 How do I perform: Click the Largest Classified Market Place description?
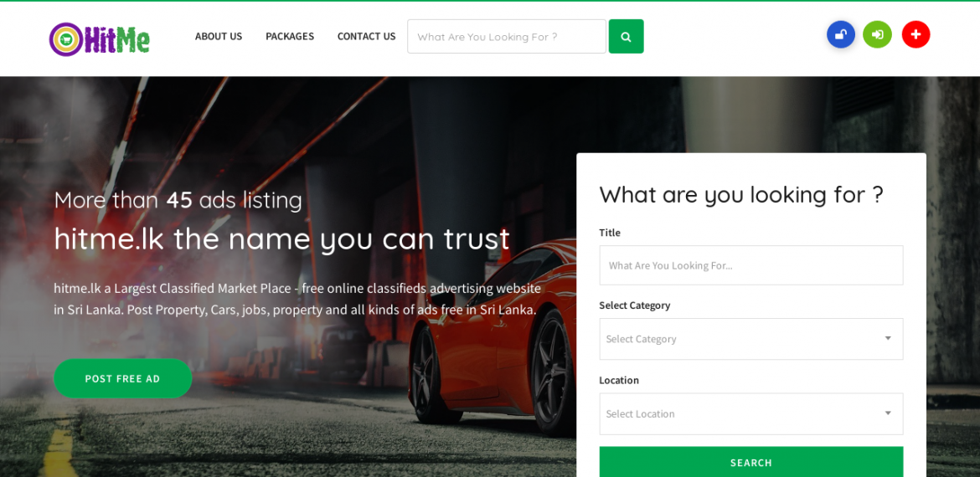coord(297,299)
